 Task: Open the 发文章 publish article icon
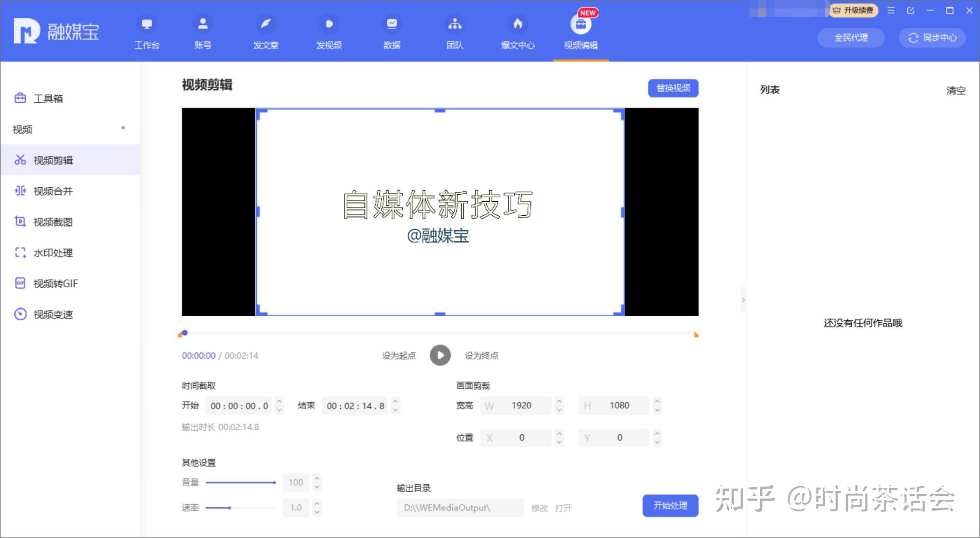click(266, 24)
